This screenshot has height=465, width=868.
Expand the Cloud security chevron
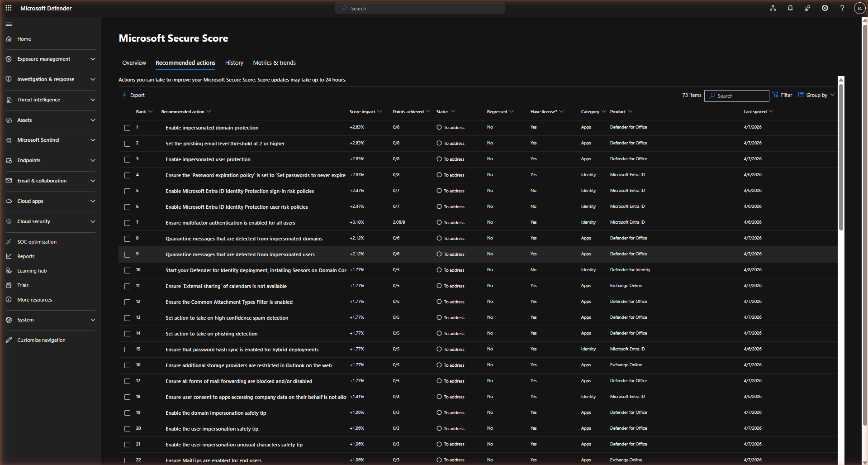point(93,221)
